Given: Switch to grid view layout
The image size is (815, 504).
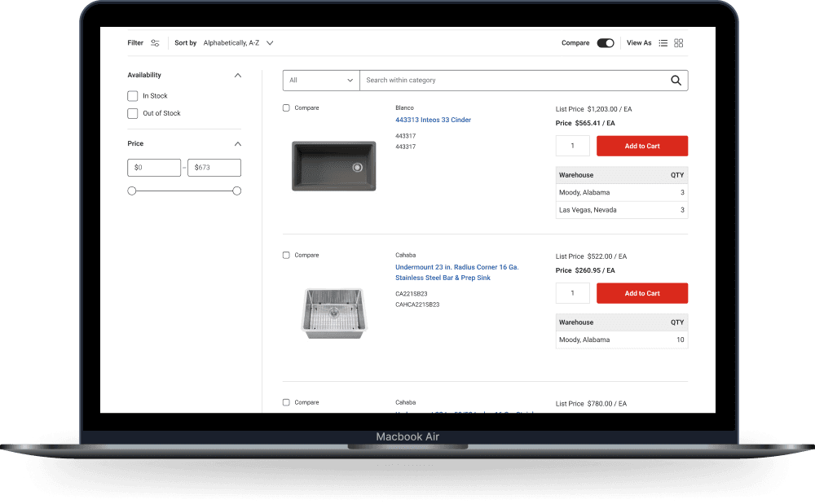Looking at the screenshot, I should 678,42.
